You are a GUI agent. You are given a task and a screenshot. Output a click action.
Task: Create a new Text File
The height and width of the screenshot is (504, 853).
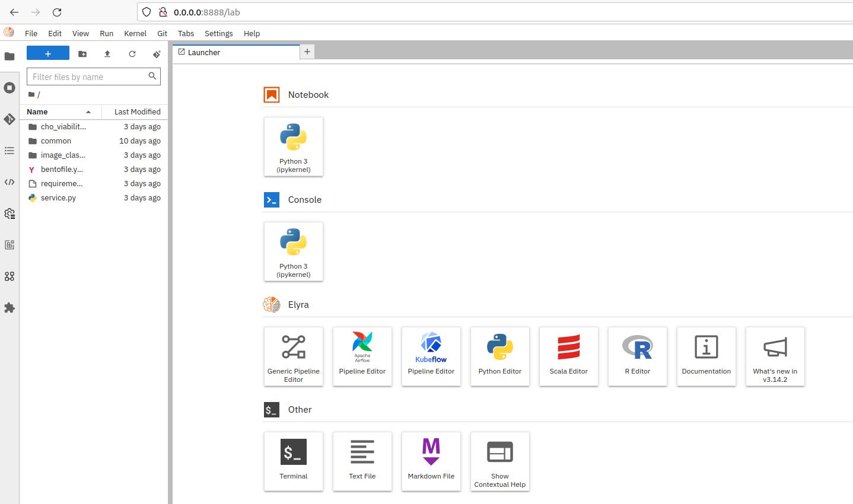coord(362,461)
